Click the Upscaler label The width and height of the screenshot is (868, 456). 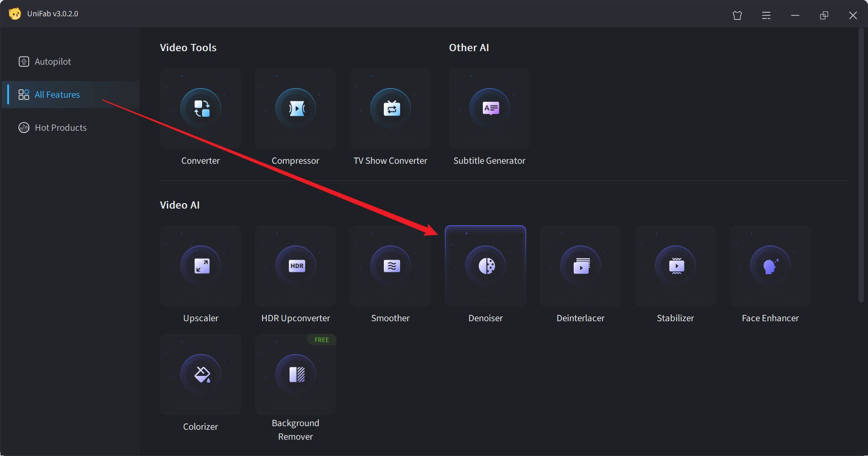coord(201,318)
